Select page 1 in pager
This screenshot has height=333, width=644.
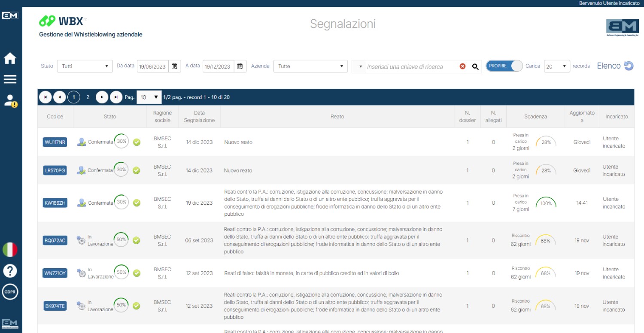(73, 97)
